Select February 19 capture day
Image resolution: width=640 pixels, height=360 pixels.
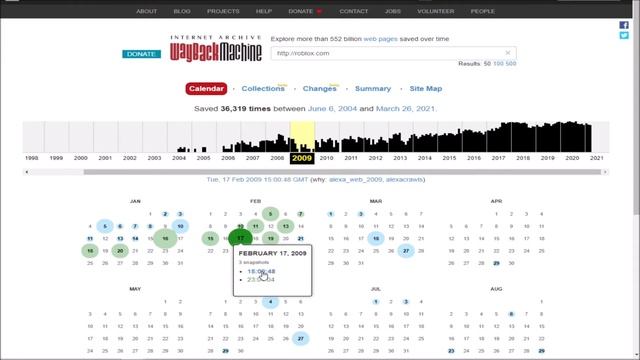click(x=270, y=238)
